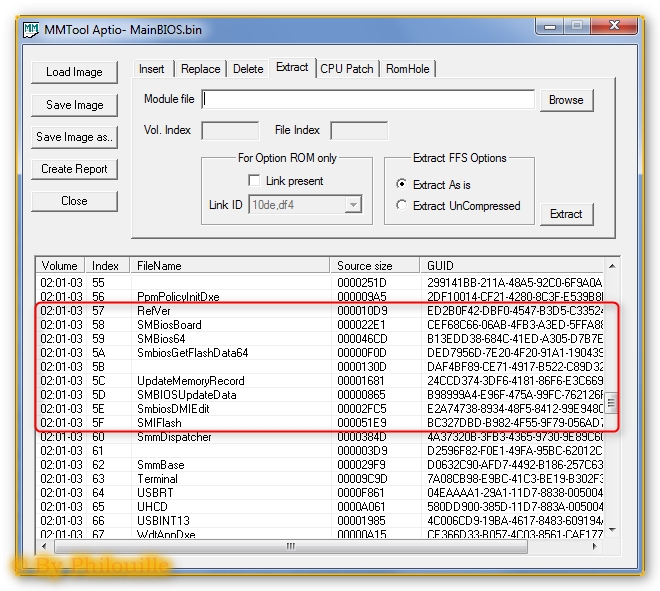Select the SMIFlash row in list
The width and height of the screenshot is (660, 591).
coord(160,423)
